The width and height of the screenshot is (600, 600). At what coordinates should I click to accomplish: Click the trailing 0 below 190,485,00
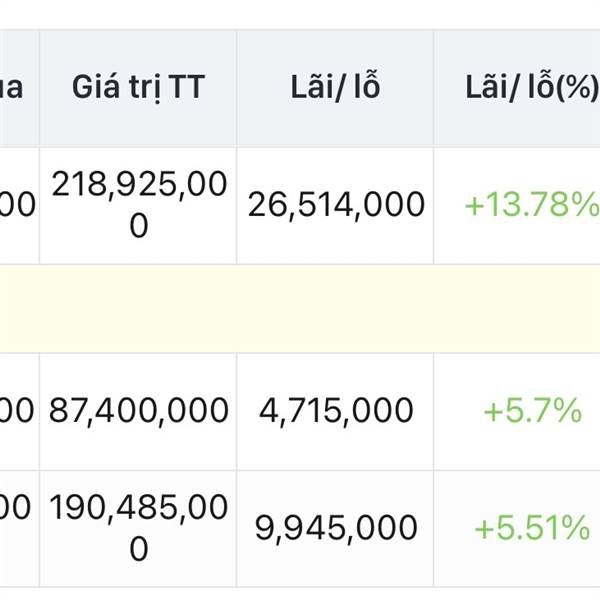(139, 549)
